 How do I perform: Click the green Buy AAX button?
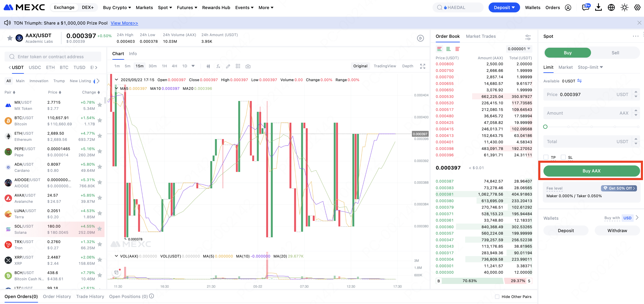pos(591,171)
